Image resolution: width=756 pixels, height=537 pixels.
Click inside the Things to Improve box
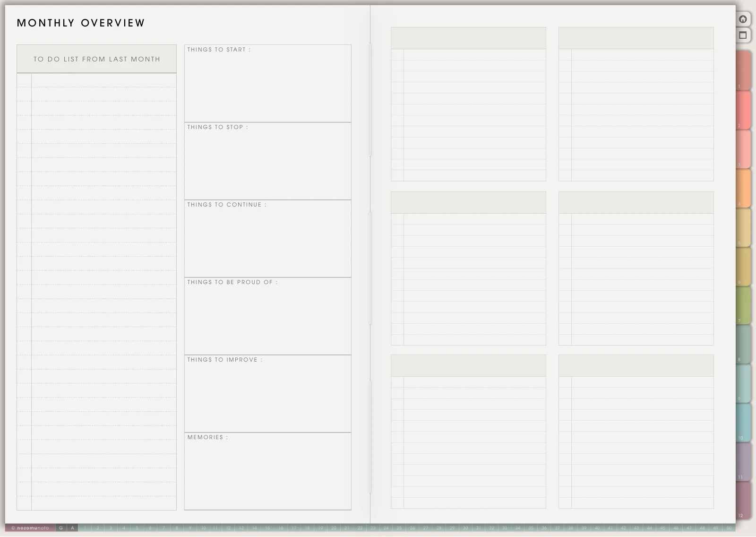pos(267,393)
